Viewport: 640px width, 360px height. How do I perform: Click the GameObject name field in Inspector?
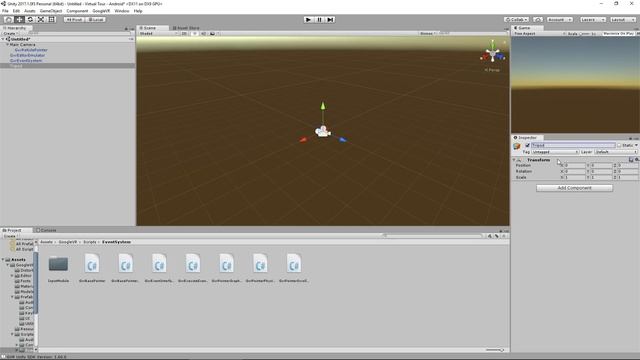[573, 145]
